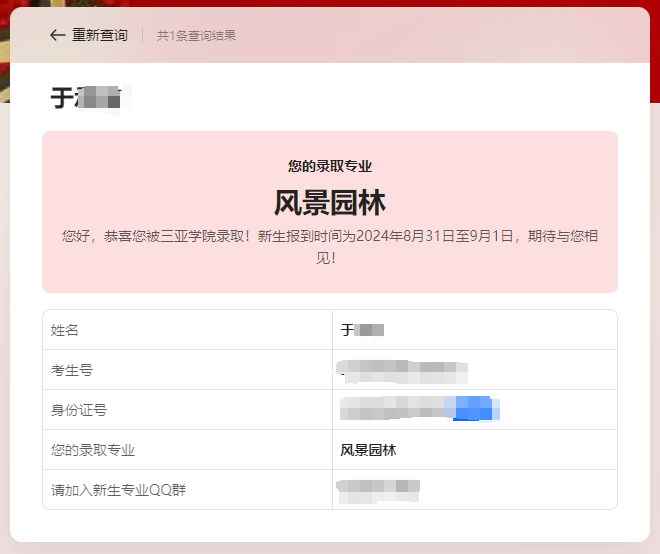
Task: Click the large 风景园林 heading
Action: pyautogui.click(x=329, y=202)
